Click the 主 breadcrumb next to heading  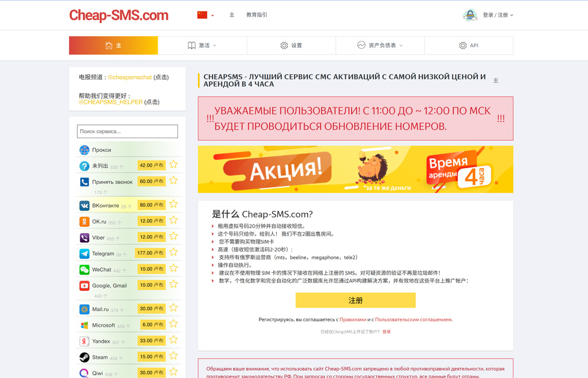[x=496, y=81]
